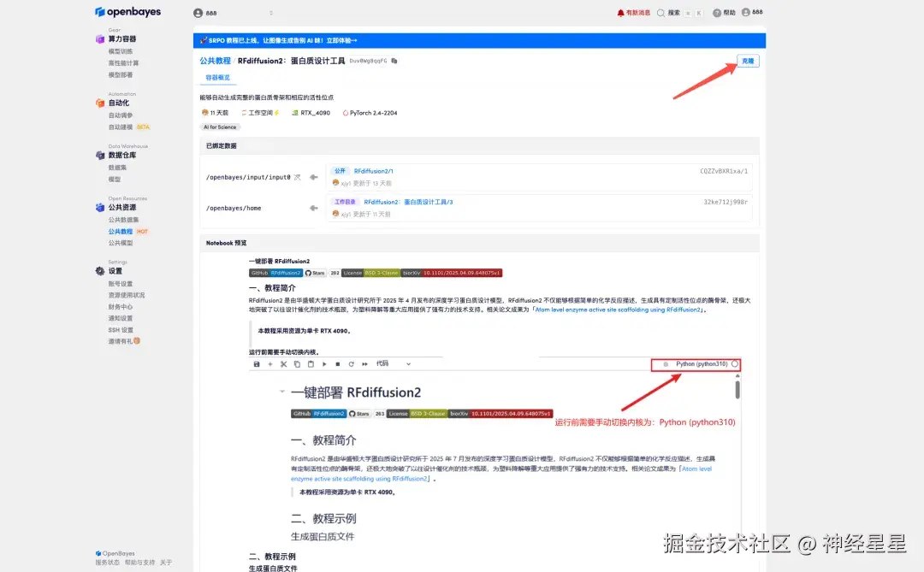Open the 888 workspace switcher dropdown
924x572 pixels.
click(x=271, y=13)
